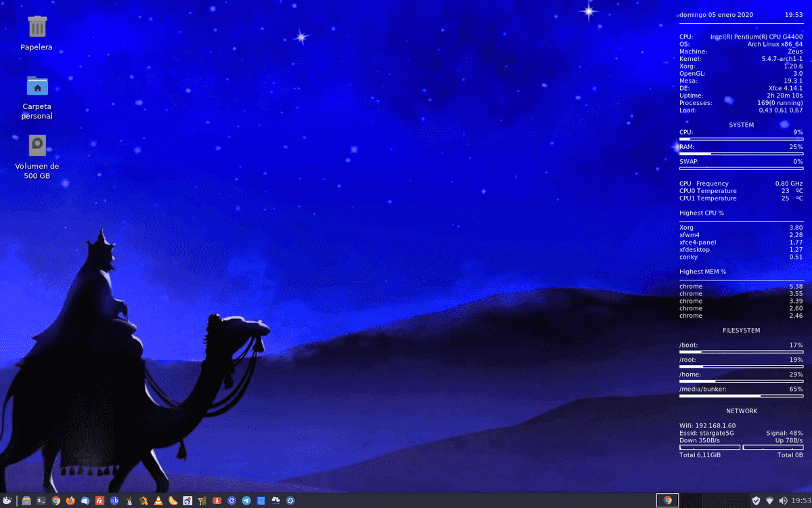
Task: Click the 'Arch Linux x86_64' OS text
Action: point(775,44)
